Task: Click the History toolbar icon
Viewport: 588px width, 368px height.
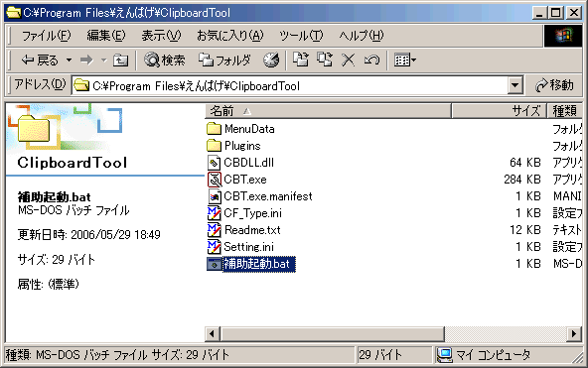Action: [x=271, y=60]
